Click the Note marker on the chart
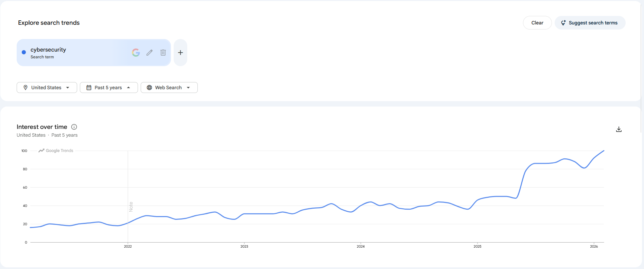644x269 pixels. pos(131,207)
